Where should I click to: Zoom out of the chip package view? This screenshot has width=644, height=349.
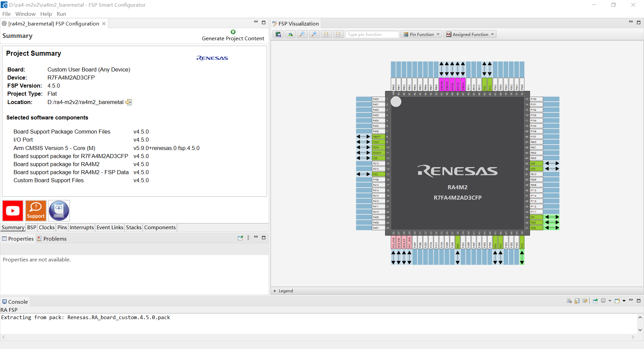pos(302,34)
